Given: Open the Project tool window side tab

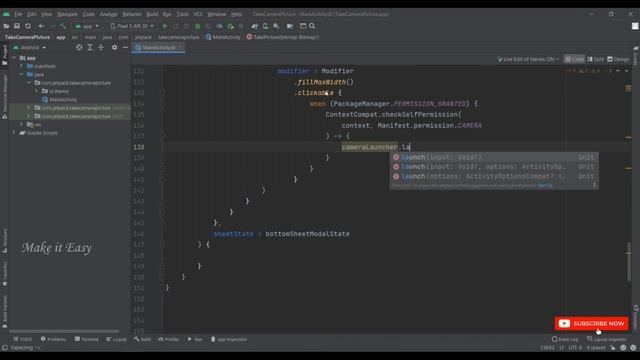Looking at the screenshot, I should click(x=4, y=55).
